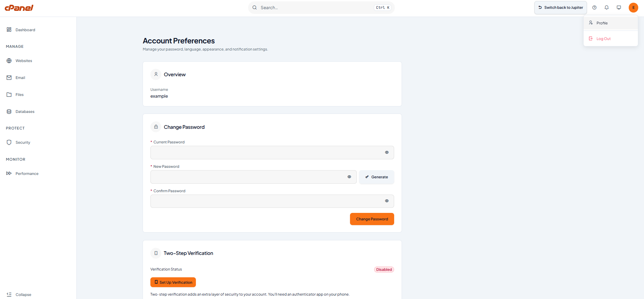Image resolution: width=644 pixels, height=299 pixels.
Task: Click the Disabled status badge
Action: point(384,270)
